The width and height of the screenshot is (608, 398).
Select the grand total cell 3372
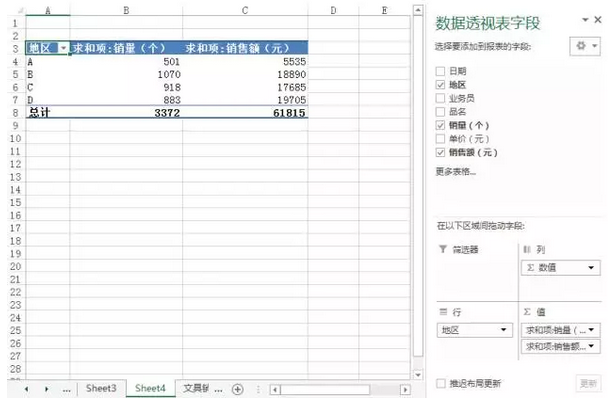coord(126,113)
